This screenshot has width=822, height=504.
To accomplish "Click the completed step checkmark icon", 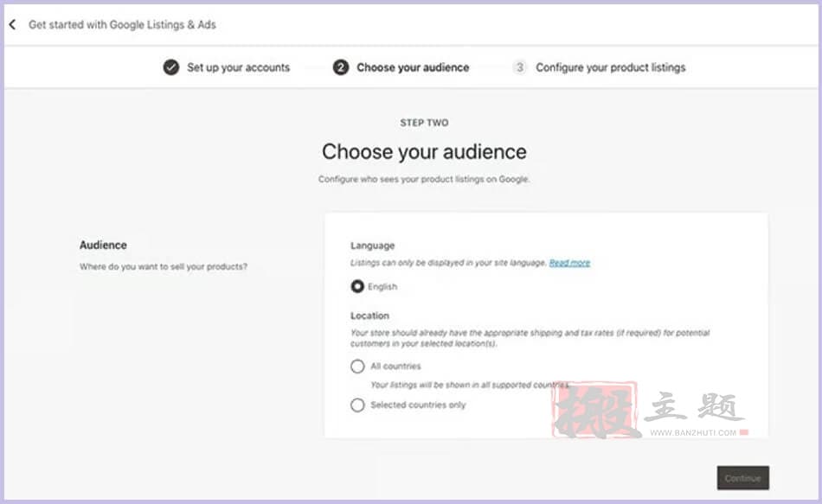I will pyautogui.click(x=171, y=67).
